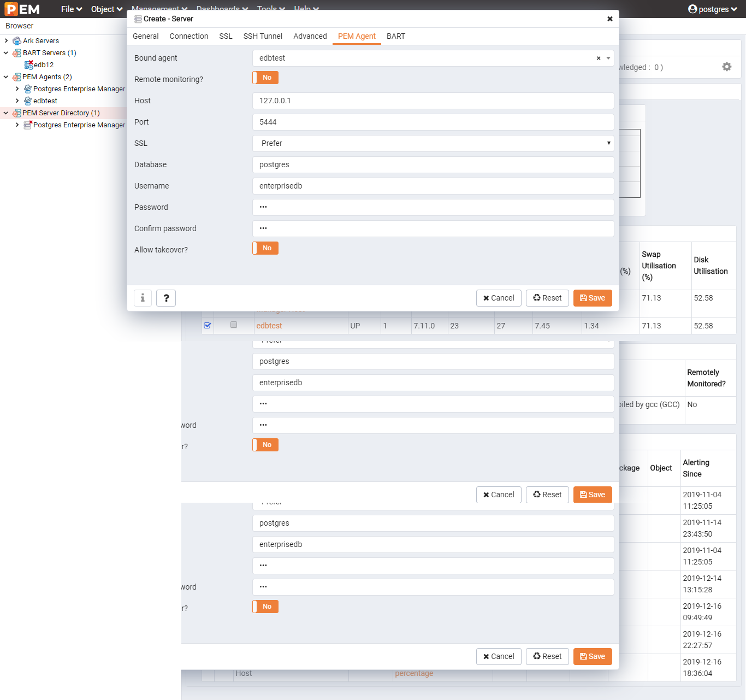Switch to the BART tab
Screen dimensions: 746x700
tap(396, 36)
